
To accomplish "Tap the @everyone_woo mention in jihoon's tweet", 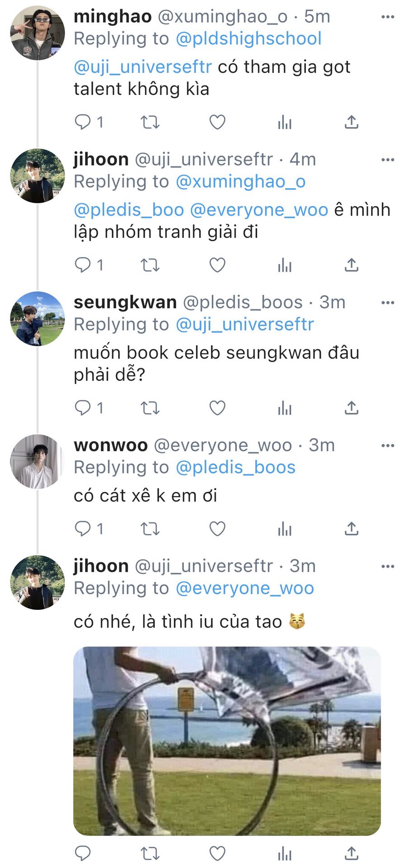I will pyautogui.click(x=259, y=210).
